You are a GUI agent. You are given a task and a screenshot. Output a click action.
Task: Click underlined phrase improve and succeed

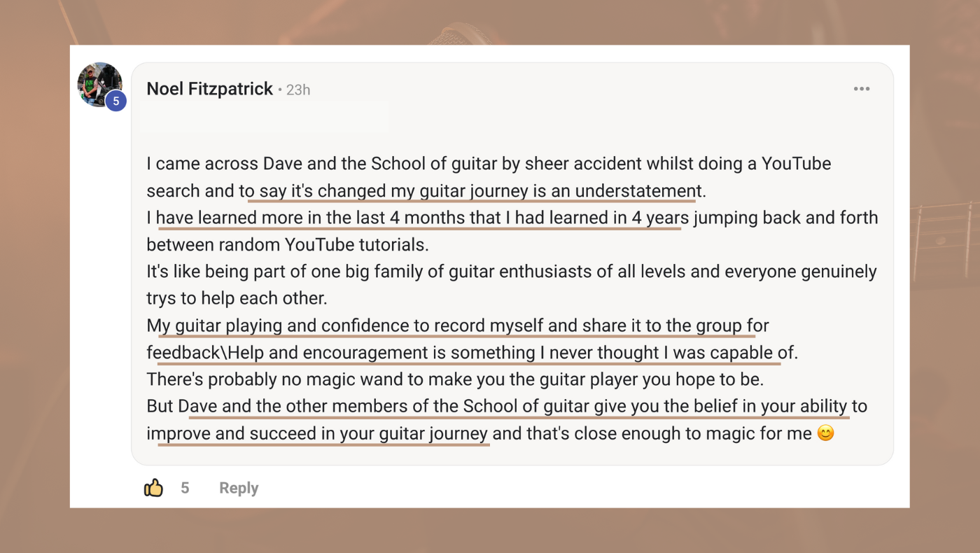317,434
